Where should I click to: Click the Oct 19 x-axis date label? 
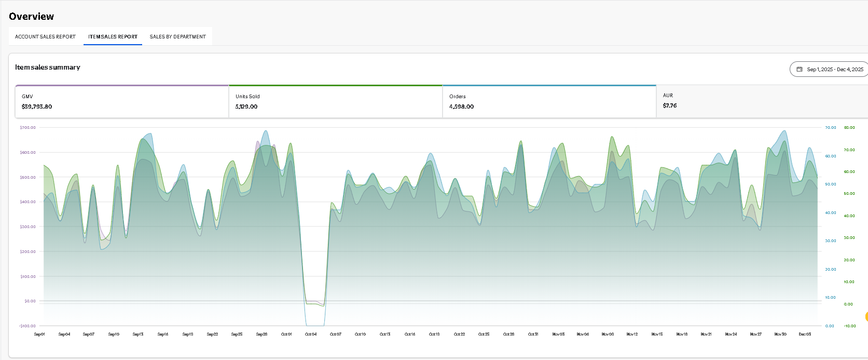click(x=434, y=335)
